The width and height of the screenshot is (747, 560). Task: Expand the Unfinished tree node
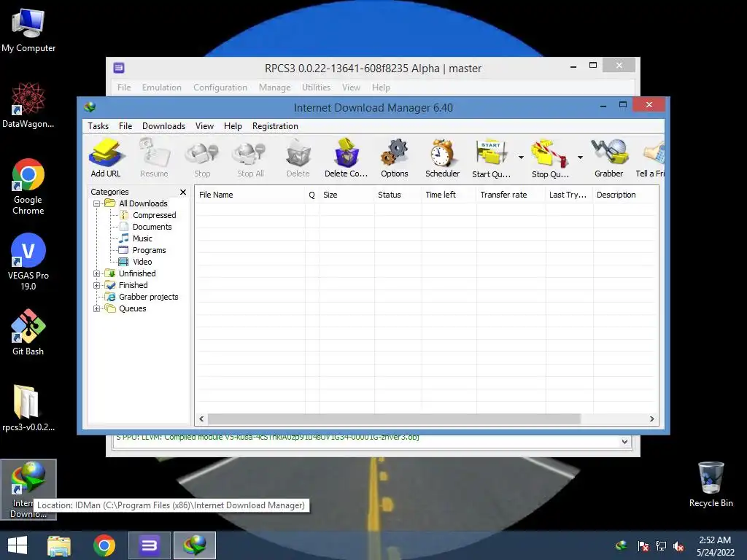(x=97, y=274)
